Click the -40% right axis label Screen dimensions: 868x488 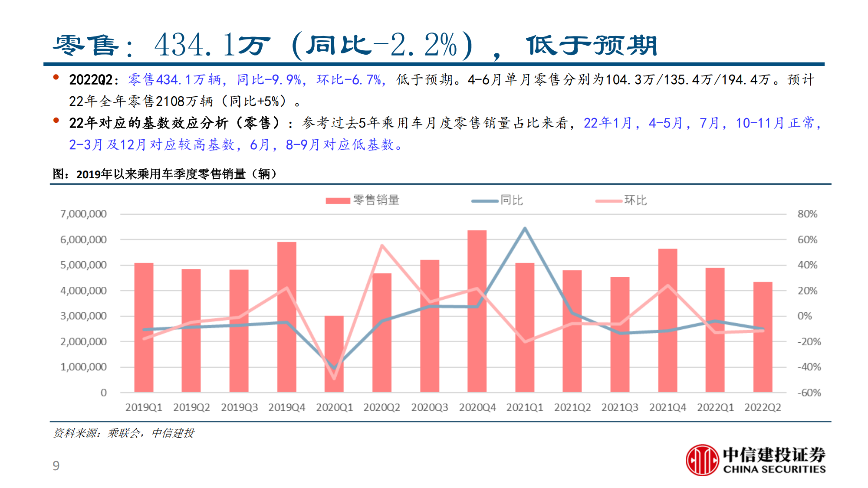pos(809,367)
